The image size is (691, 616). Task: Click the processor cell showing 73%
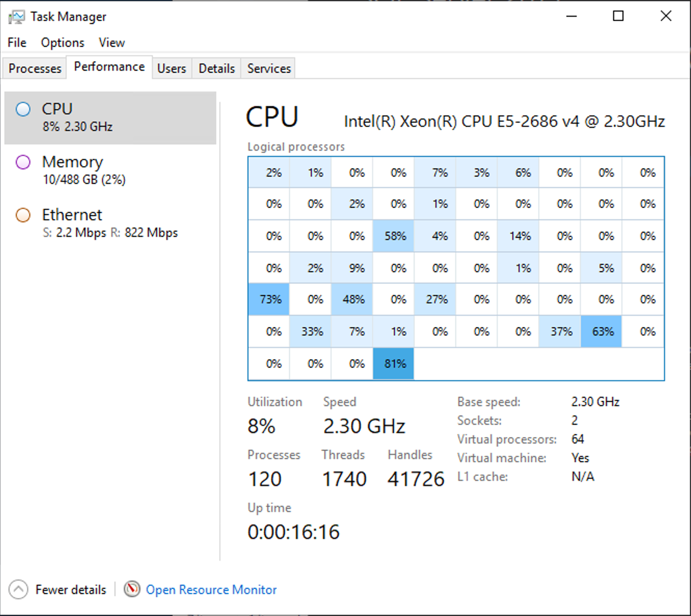tap(269, 300)
